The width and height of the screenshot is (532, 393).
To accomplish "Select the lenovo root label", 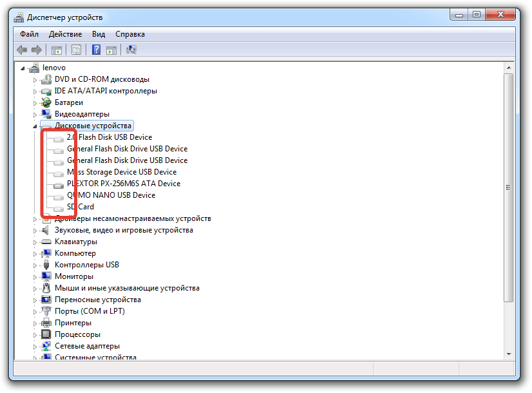I will coord(54,68).
